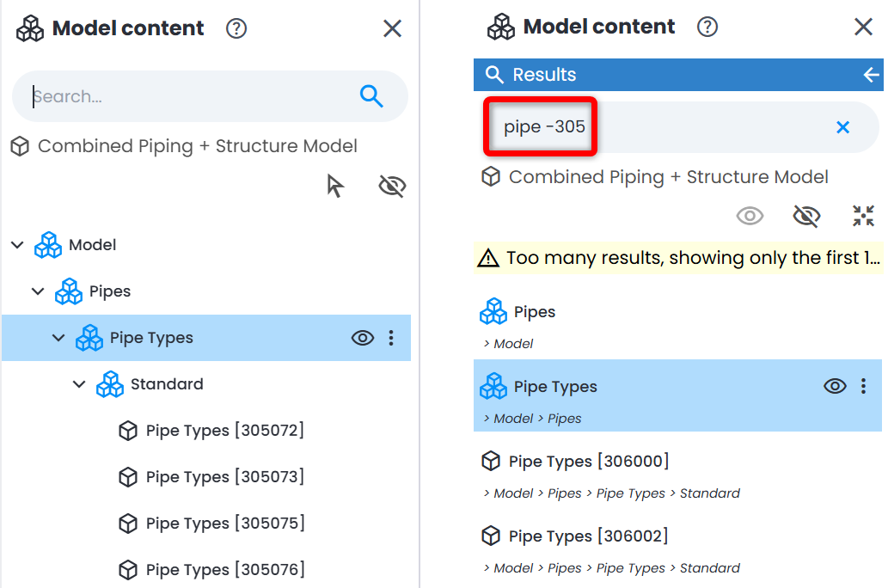Click the show eye icon above search results
Screen dimensions: 888x588
point(750,216)
